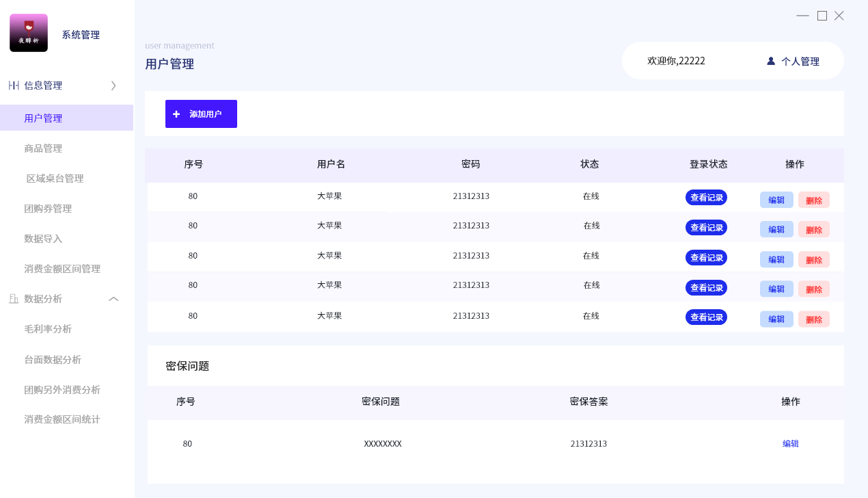
Task: Click the 编辑 link for security question
Action: [x=790, y=443]
